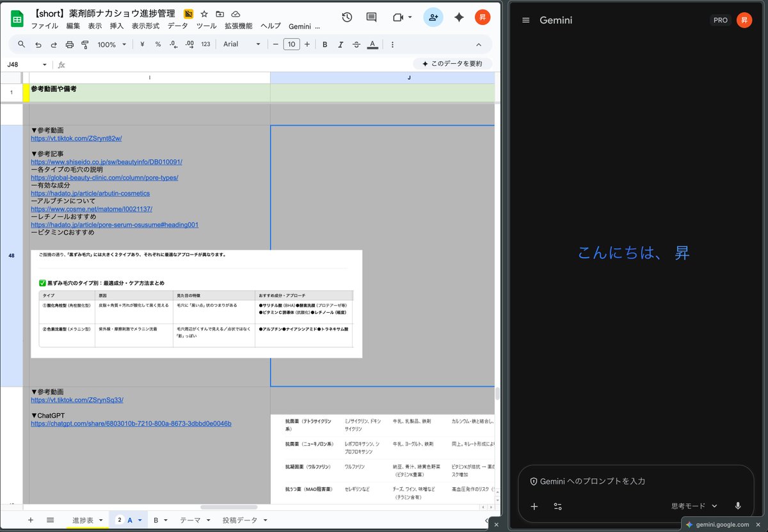Switch to the テーマ sheet tab
The height and width of the screenshot is (532, 768).
click(190, 520)
